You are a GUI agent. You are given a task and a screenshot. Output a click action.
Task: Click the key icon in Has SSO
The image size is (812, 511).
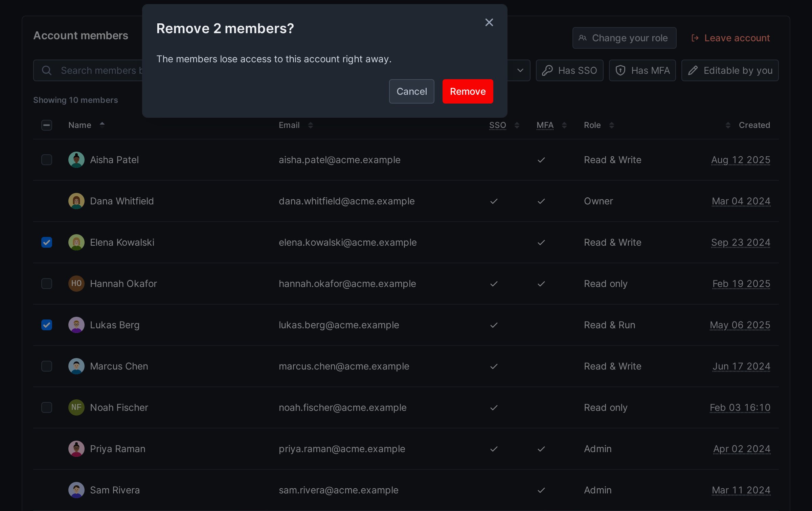click(x=547, y=70)
